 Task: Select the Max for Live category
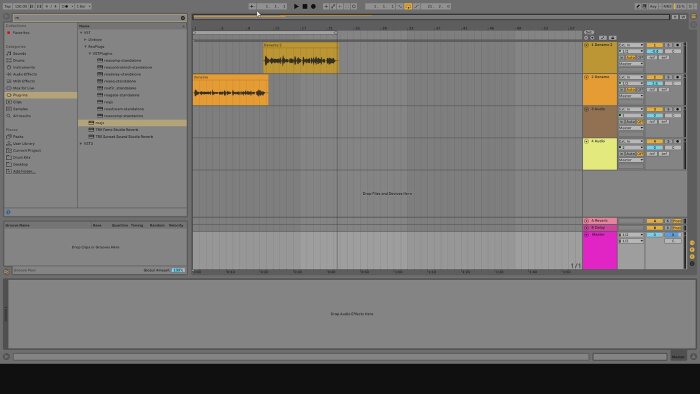24,88
